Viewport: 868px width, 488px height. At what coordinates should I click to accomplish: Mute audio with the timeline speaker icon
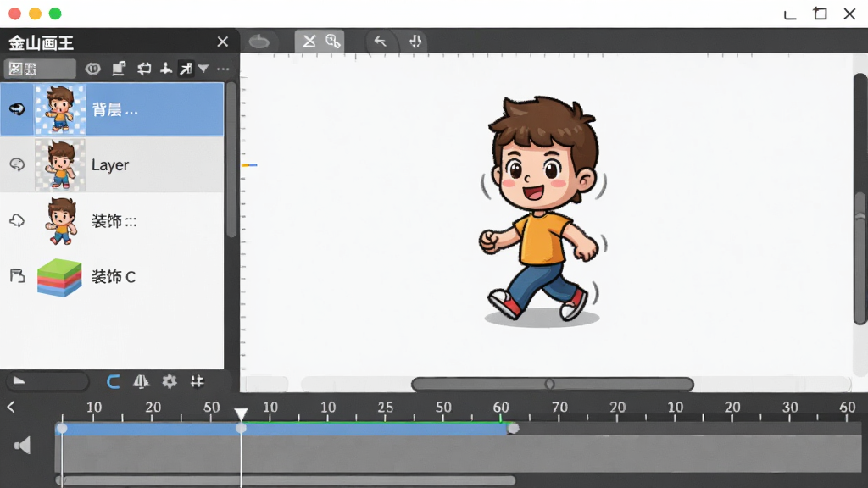pos(22,446)
